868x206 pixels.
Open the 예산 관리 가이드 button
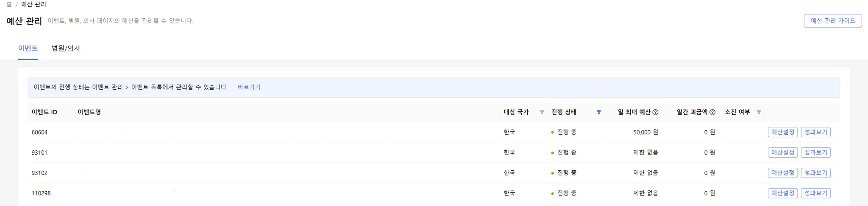coord(832,21)
